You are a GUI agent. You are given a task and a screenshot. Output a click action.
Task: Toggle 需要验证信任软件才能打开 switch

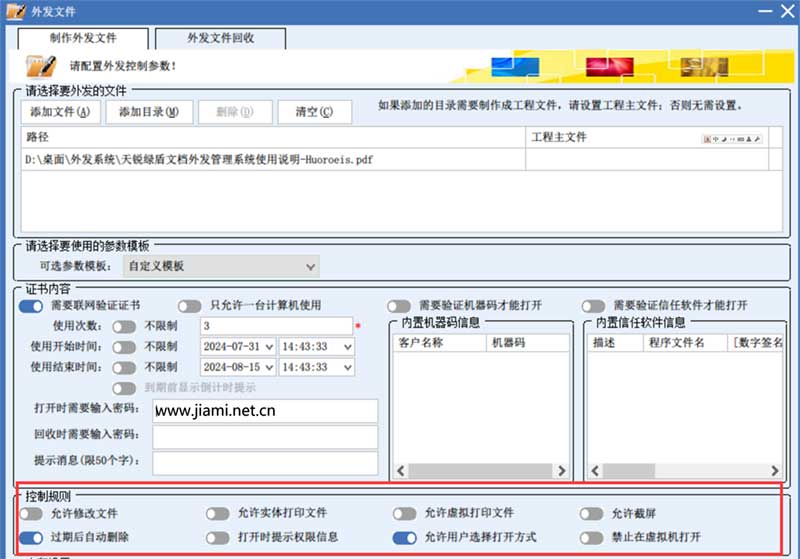point(593,306)
